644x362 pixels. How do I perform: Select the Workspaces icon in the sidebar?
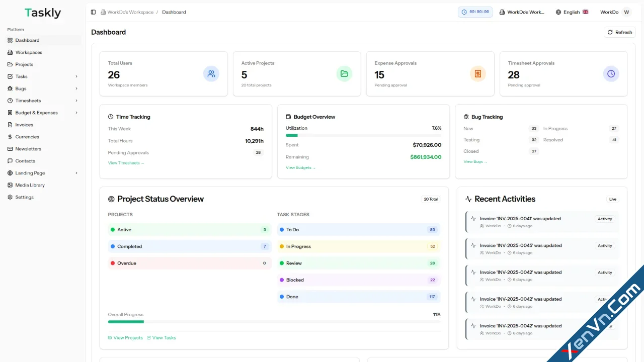click(x=9, y=52)
